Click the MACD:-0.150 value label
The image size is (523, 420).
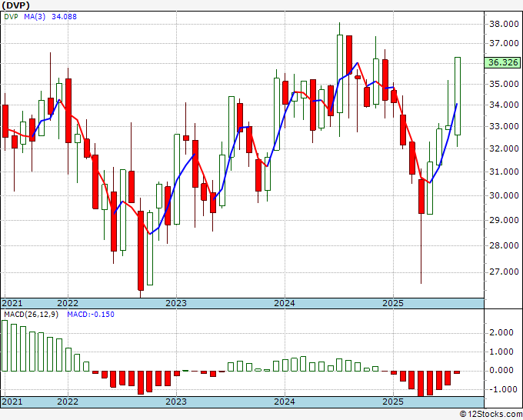coord(91,315)
